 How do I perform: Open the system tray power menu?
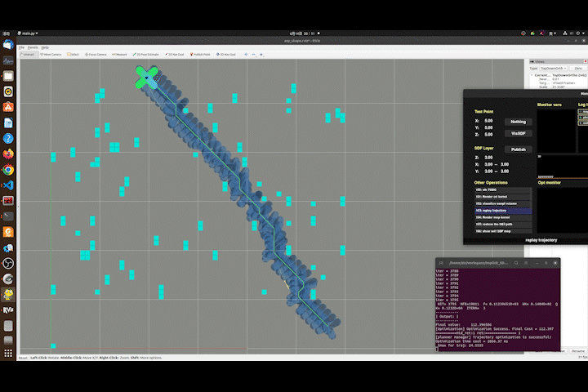(578, 33)
